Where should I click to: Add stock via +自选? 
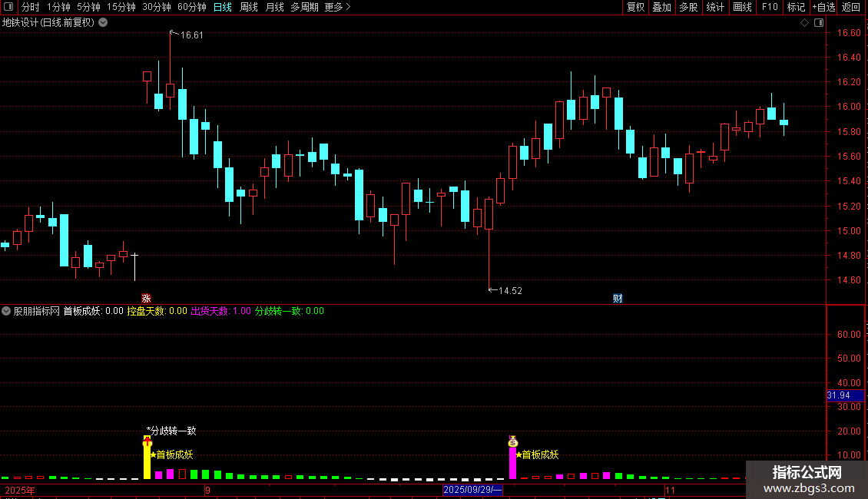pyautogui.click(x=823, y=7)
